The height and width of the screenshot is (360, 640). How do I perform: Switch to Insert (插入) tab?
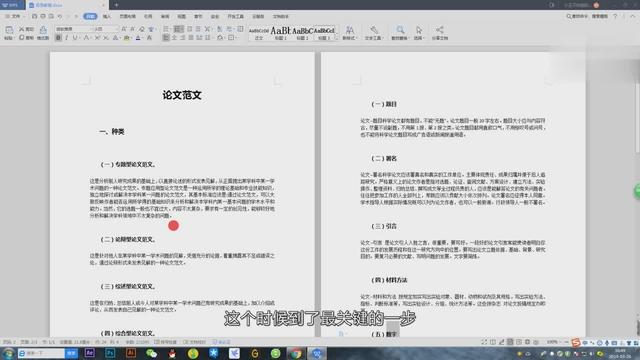(x=107, y=16)
